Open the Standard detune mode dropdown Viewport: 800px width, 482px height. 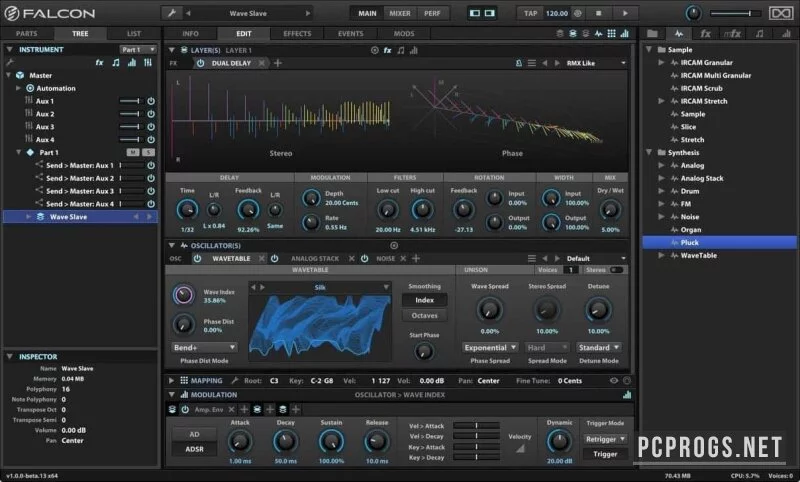pyautogui.click(x=598, y=347)
